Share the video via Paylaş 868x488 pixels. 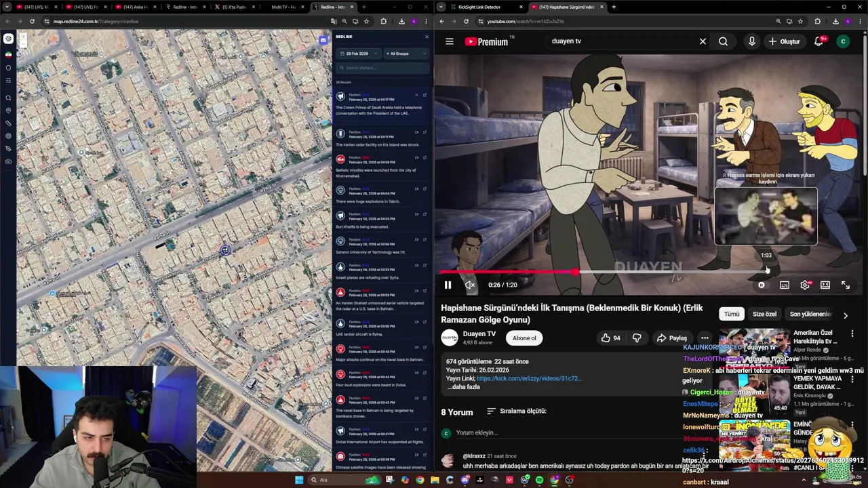[671, 338]
